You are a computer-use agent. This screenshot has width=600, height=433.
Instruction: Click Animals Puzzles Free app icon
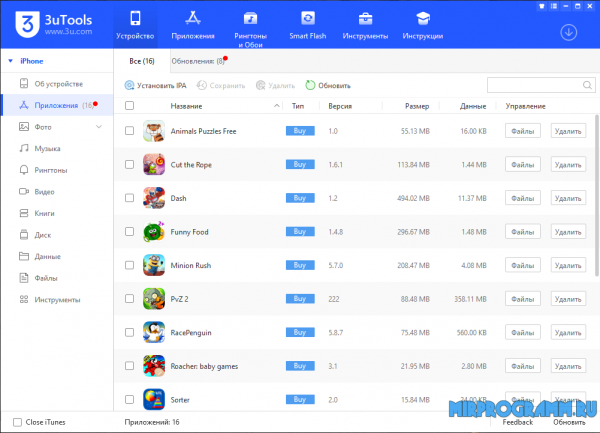click(x=154, y=131)
